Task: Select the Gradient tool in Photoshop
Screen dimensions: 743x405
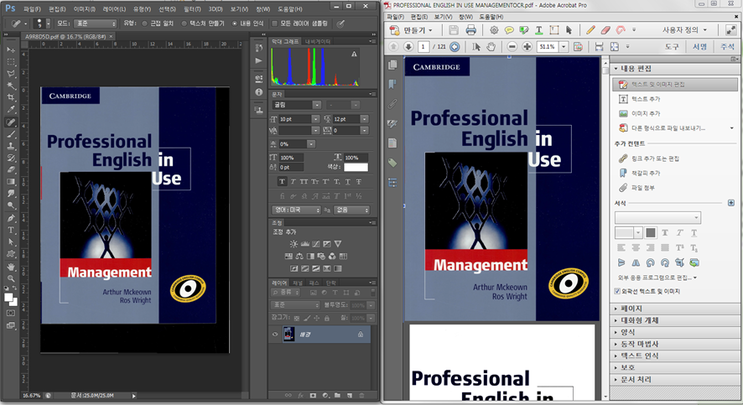Action: click(10, 182)
